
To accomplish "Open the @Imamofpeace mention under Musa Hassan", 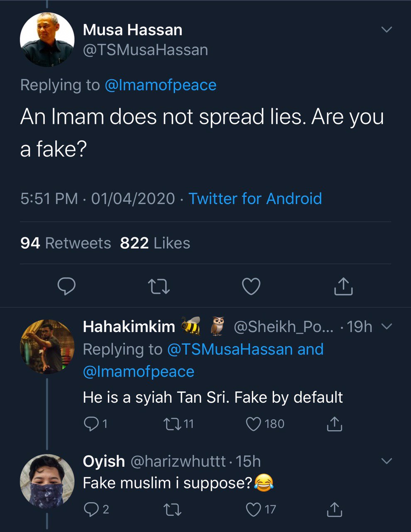I will [160, 85].
